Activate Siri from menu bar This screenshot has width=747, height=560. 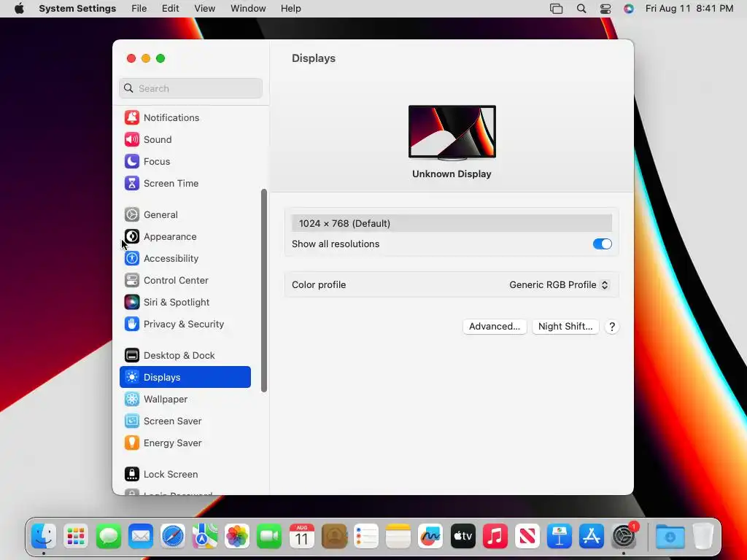click(x=629, y=9)
